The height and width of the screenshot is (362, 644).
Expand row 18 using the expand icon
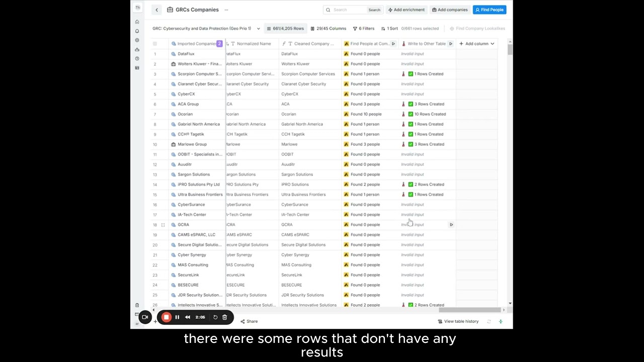tap(163, 225)
